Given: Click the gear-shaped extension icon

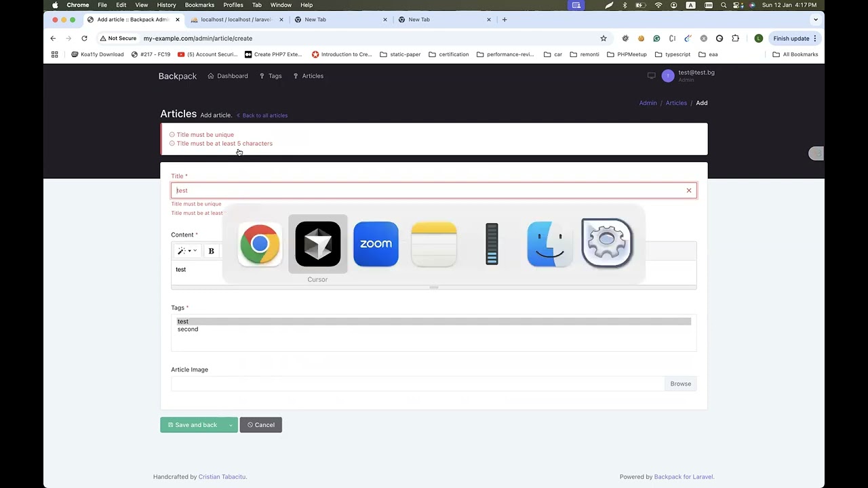Looking at the screenshot, I should (625, 39).
